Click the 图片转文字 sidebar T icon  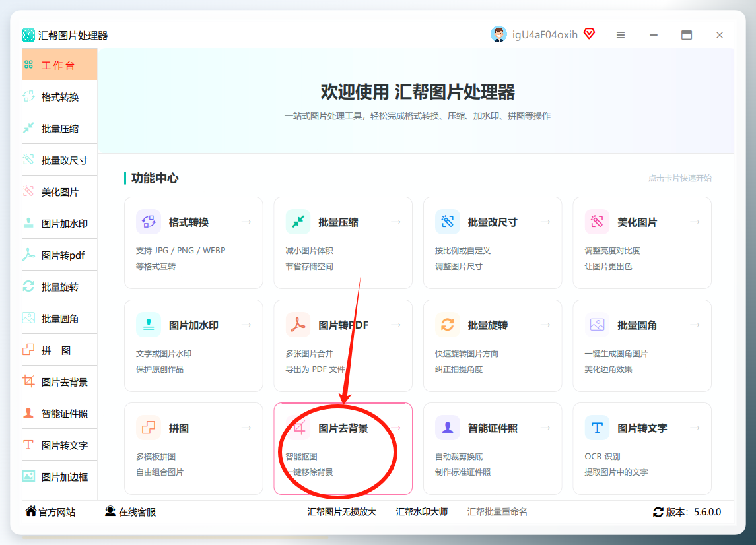coord(28,444)
